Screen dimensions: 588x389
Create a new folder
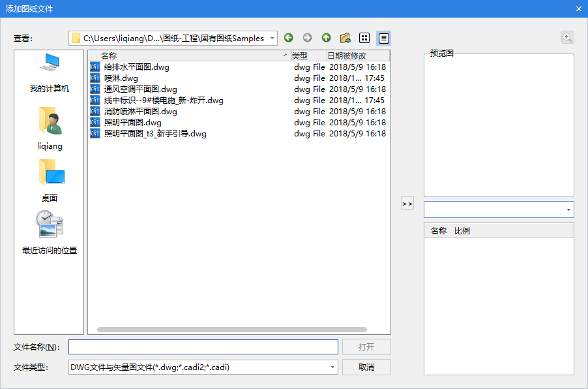[x=345, y=38]
